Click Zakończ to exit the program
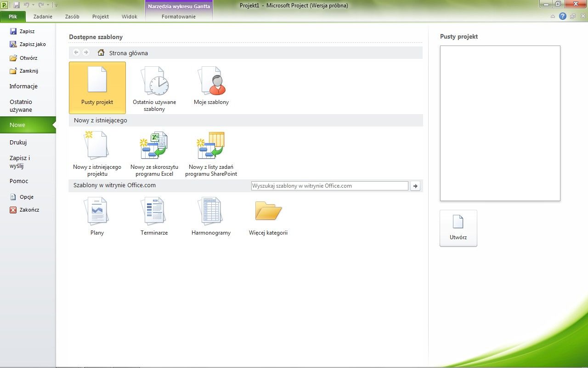588x368 pixels. 24,210
